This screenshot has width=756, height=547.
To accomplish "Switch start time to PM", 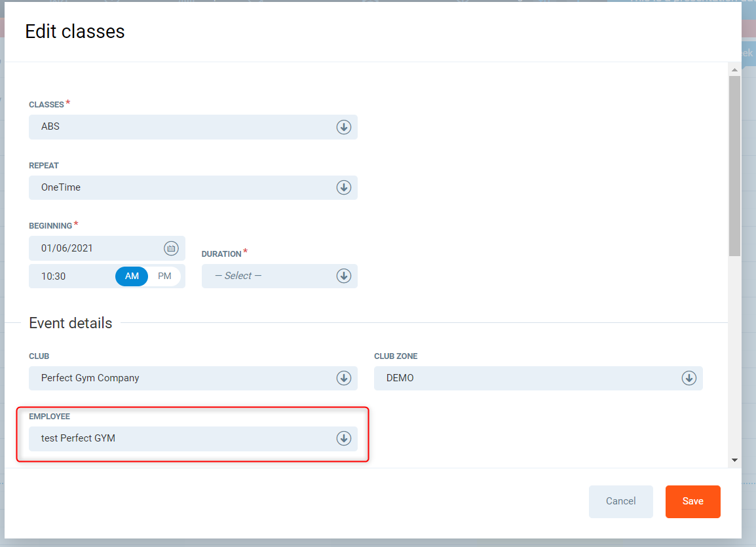I will (x=164, y=276).
